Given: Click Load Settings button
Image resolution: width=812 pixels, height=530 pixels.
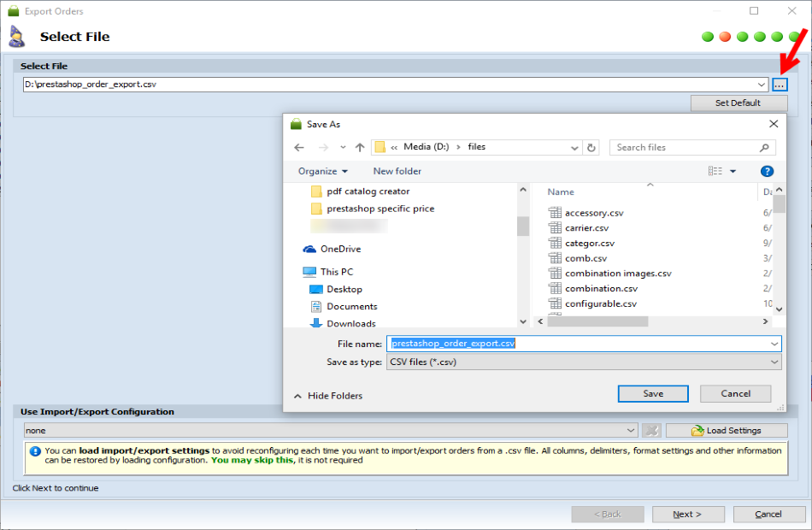Looking at the screenshot, I should 727,431.
